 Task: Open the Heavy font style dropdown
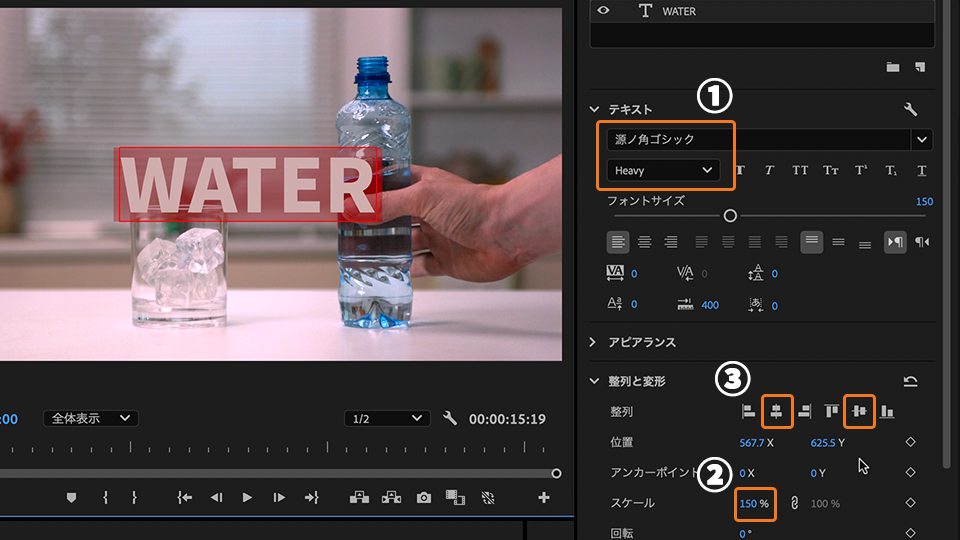tap(663, 170)
